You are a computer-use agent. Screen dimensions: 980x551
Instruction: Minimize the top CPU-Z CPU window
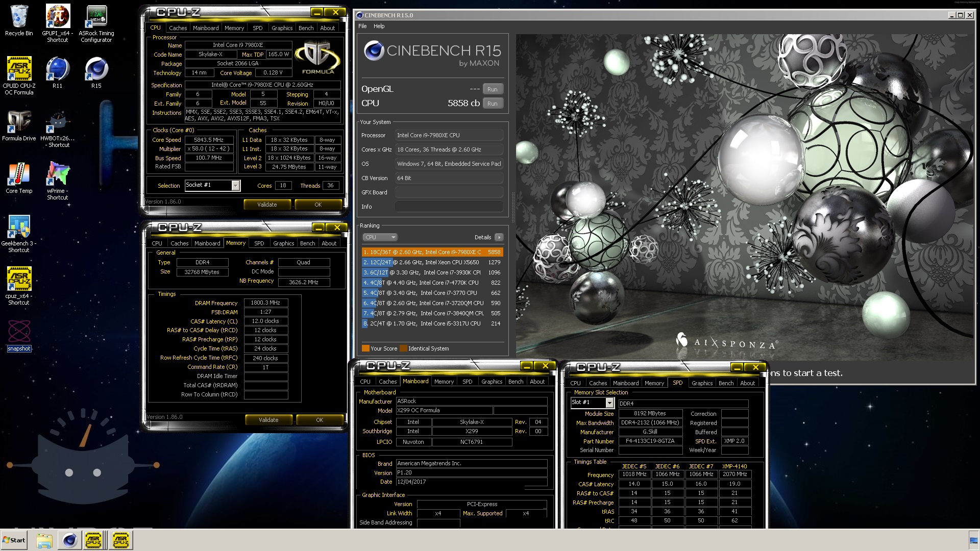pos(316,12)
